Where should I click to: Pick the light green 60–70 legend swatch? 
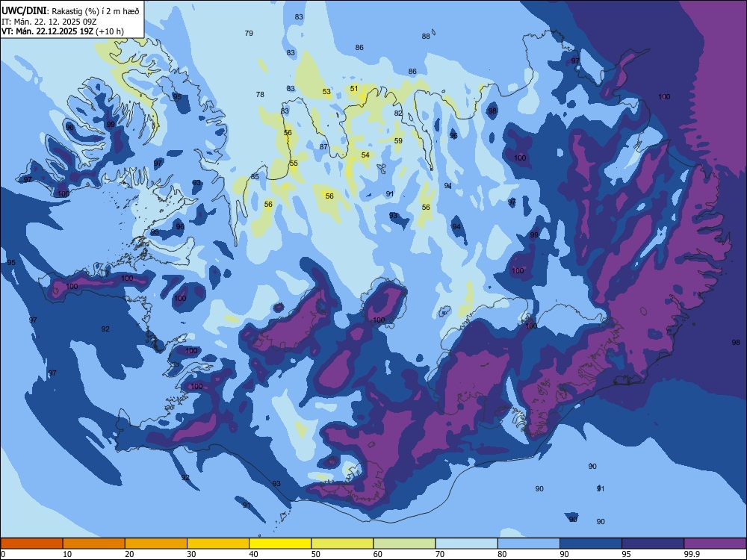[404, 544]
